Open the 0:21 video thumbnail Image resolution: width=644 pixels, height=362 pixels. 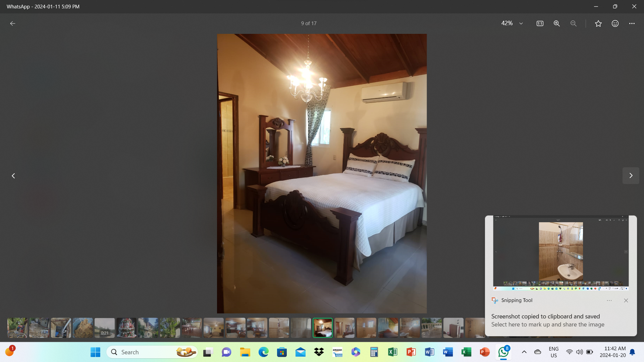(105, 328)
